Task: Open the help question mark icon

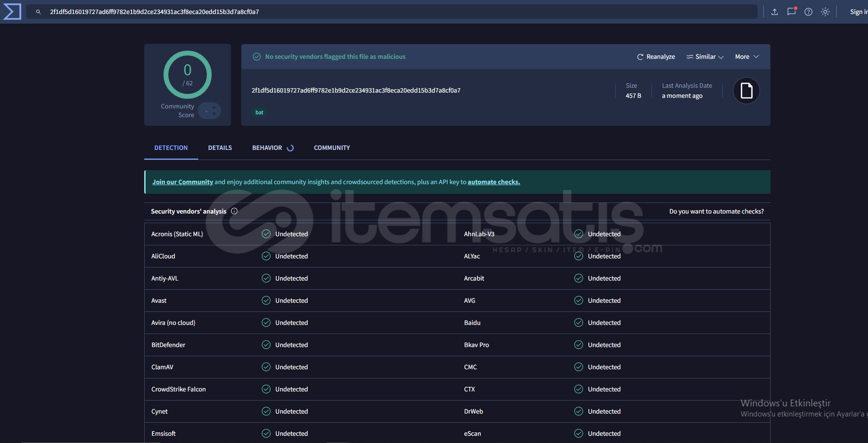Action: (x=808, y=12)
